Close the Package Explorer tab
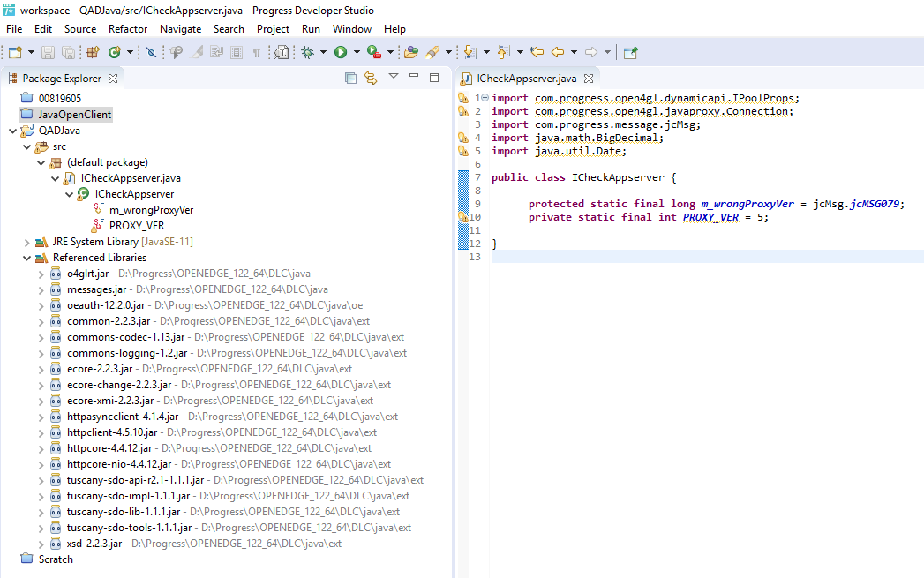924x578 pixels. 113,79
